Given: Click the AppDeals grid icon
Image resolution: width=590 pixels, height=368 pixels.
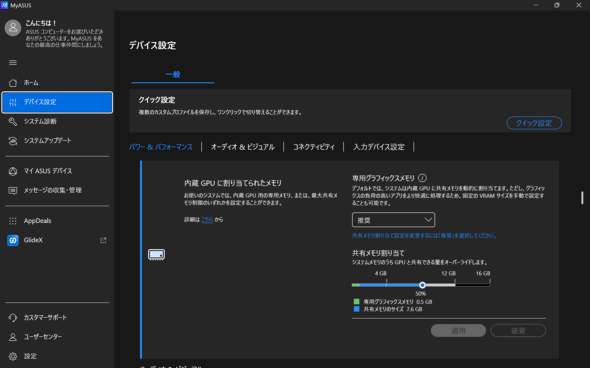Looking at the screenshot, I should point(13,221).
